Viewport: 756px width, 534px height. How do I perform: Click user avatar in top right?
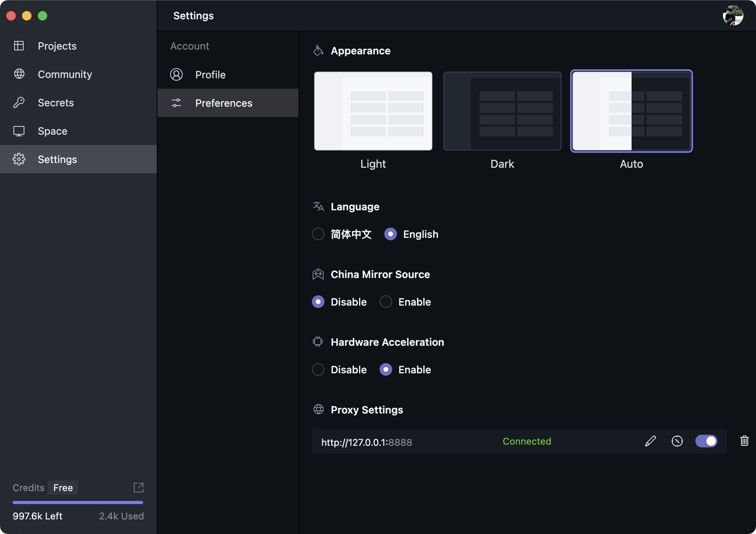(x=733, y=16)
